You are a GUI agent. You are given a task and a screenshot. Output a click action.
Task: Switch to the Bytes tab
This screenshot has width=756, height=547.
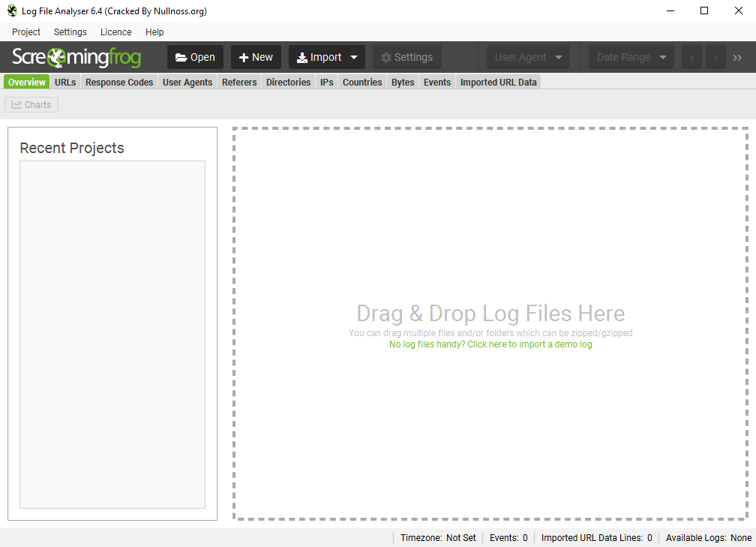click(403, 82)
